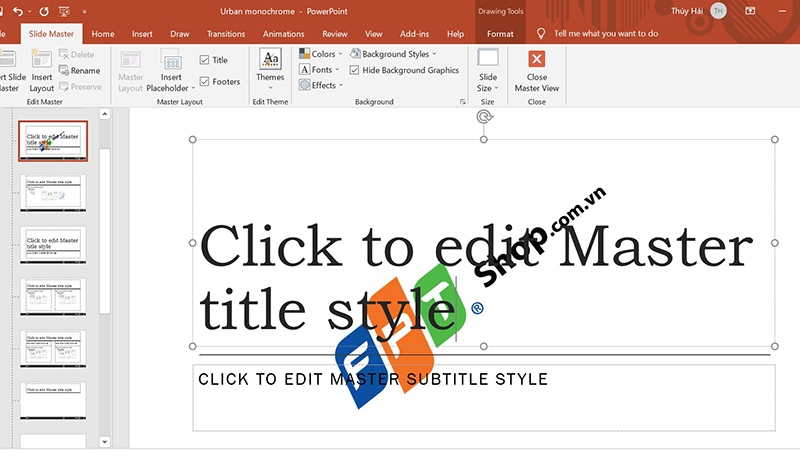Open the Slide Master tab
The height and width of the screenshot is (450, 800).
(x=51, y=34)
